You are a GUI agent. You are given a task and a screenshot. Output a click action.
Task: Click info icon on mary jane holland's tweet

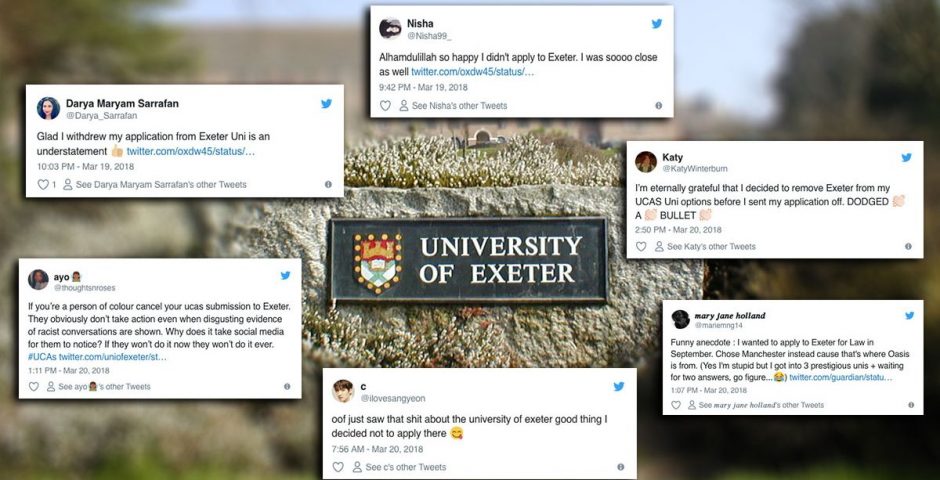(x=911, y=405)
